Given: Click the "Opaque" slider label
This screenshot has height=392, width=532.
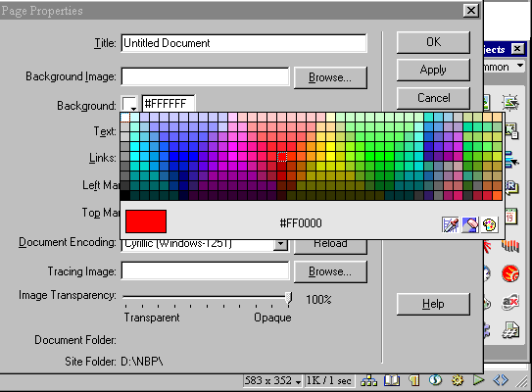Looking at the screenshot, I should tap(272, 318).
